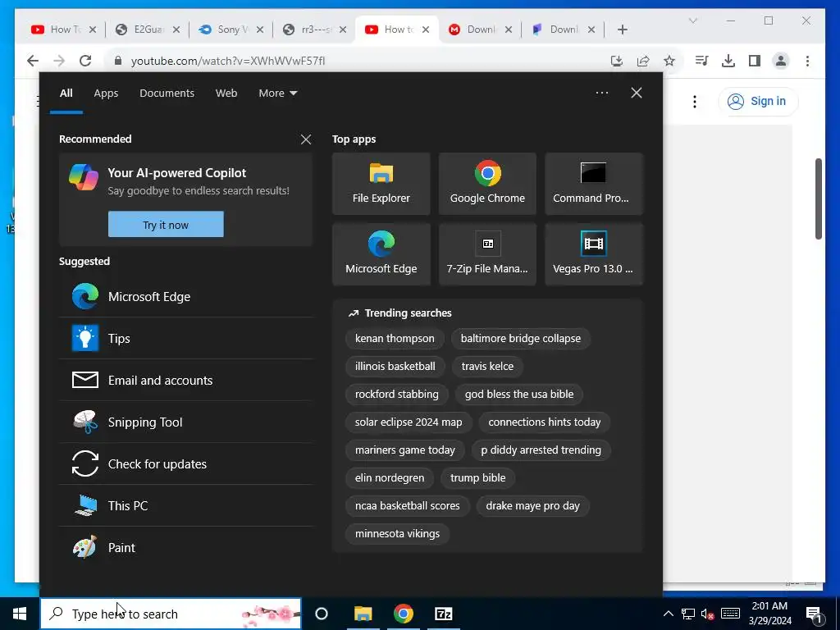Viewport: 840px width, 630px height.
Task: Switch to Web search filter
Action: 226,94
